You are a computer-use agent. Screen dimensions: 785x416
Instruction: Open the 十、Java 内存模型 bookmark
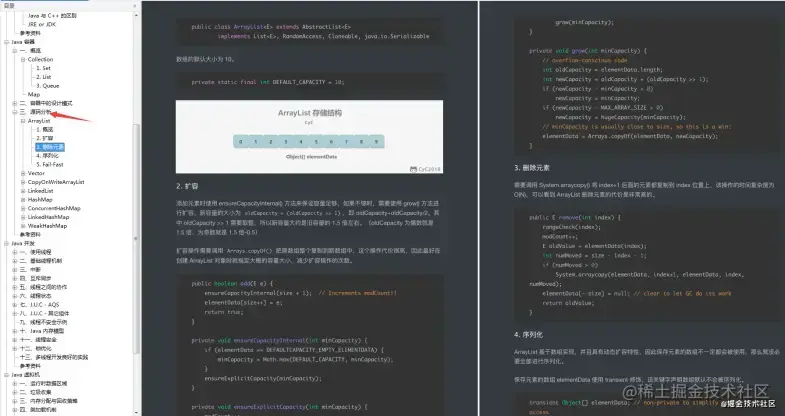point(42,331)
